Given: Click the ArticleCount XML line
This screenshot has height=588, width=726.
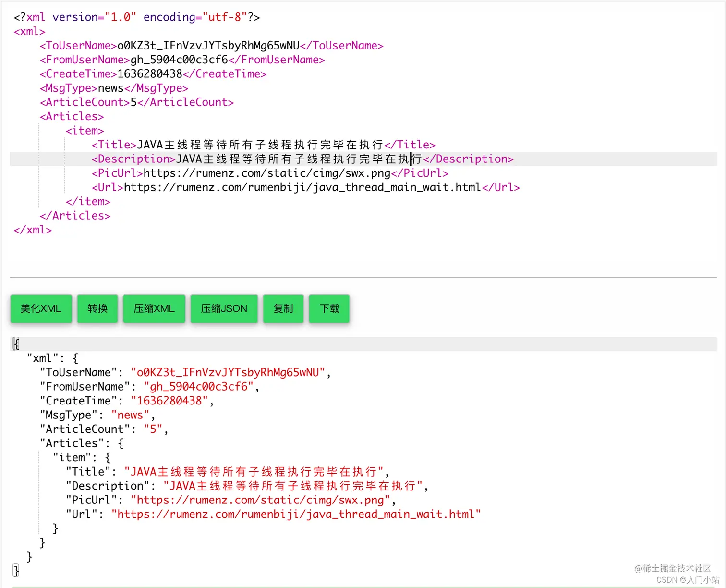Looking at the screenshot, I should pos(137,102).
